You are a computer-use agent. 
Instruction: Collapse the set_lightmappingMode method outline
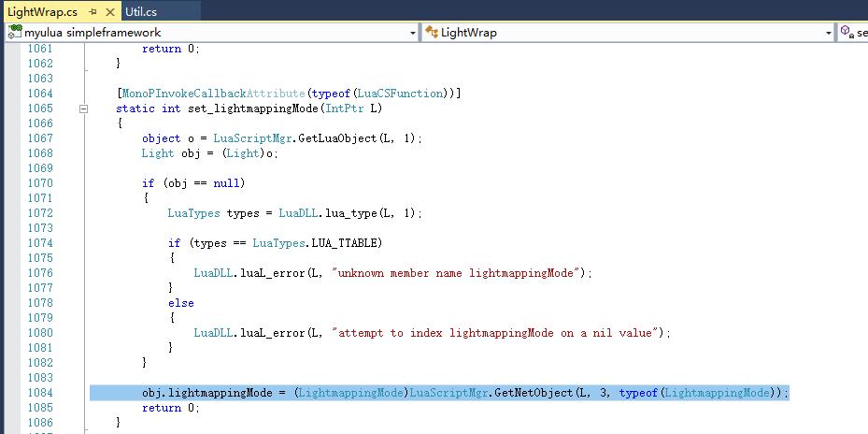pos(83,108)
